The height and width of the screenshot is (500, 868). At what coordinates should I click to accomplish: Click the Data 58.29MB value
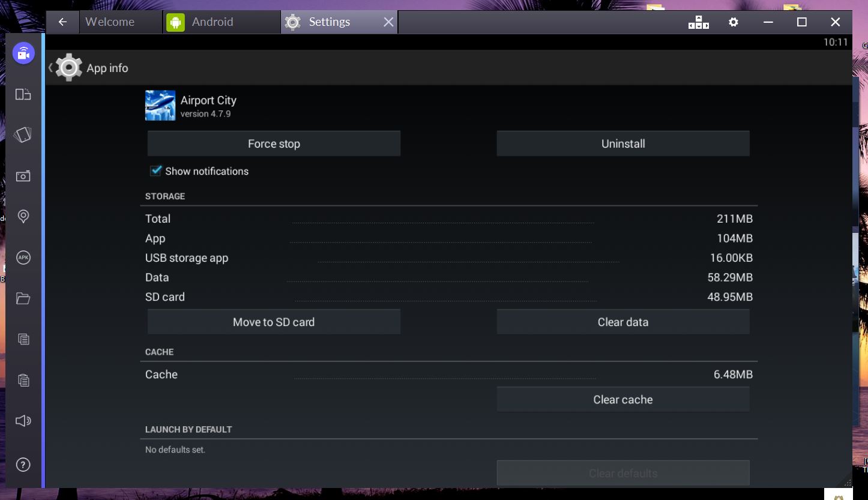point(730,277)
